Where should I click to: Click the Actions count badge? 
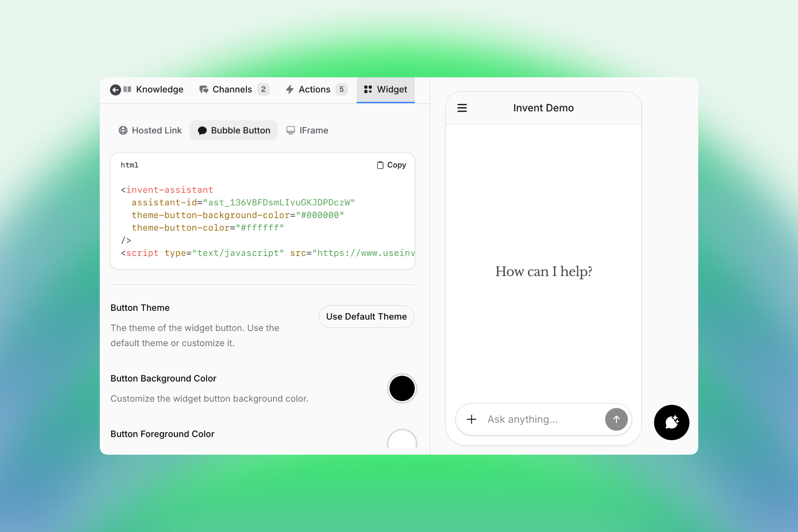(341, 90)
